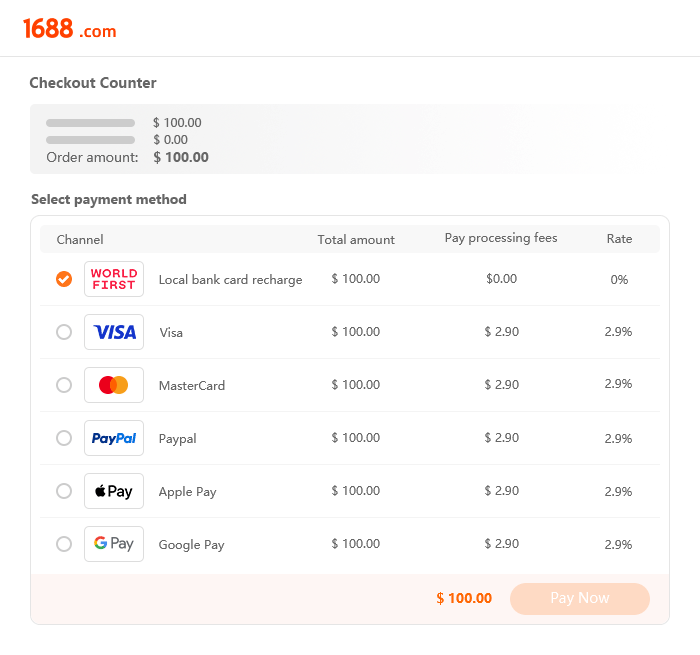Select the Apple Pay radio button
The width and height of the screenshot is (700, 655).
[64, 491]
